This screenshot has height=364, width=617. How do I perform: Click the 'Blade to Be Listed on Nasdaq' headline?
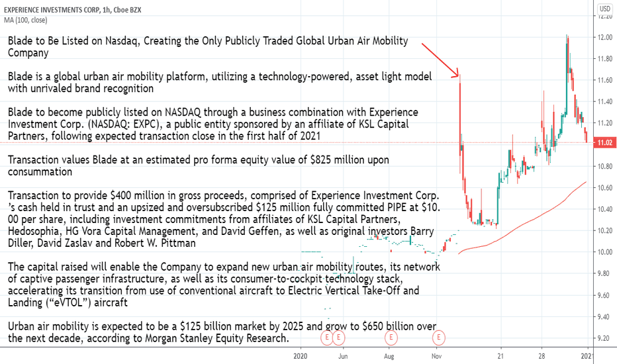[208, 47]
